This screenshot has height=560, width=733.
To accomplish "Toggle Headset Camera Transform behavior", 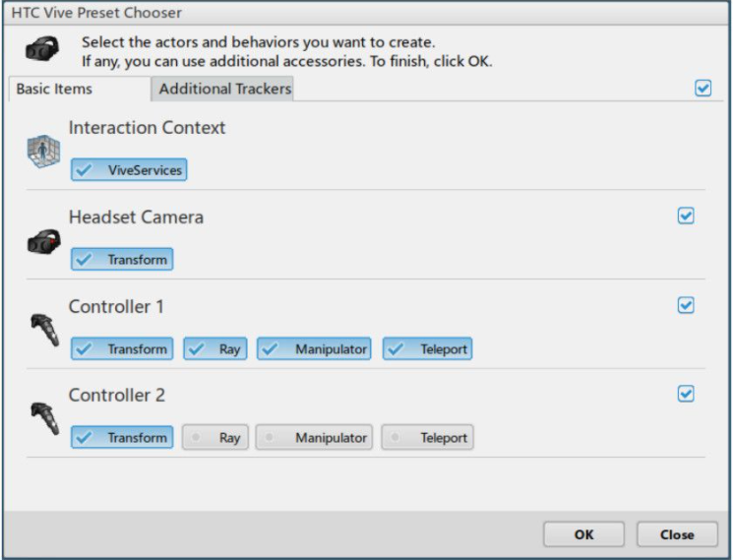I will click(x=122, y=260).
